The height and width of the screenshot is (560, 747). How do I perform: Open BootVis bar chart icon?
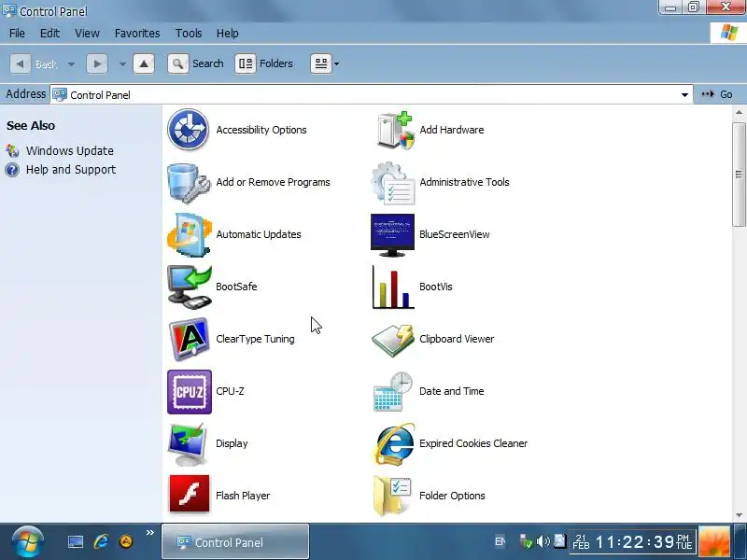pos(392,287)
